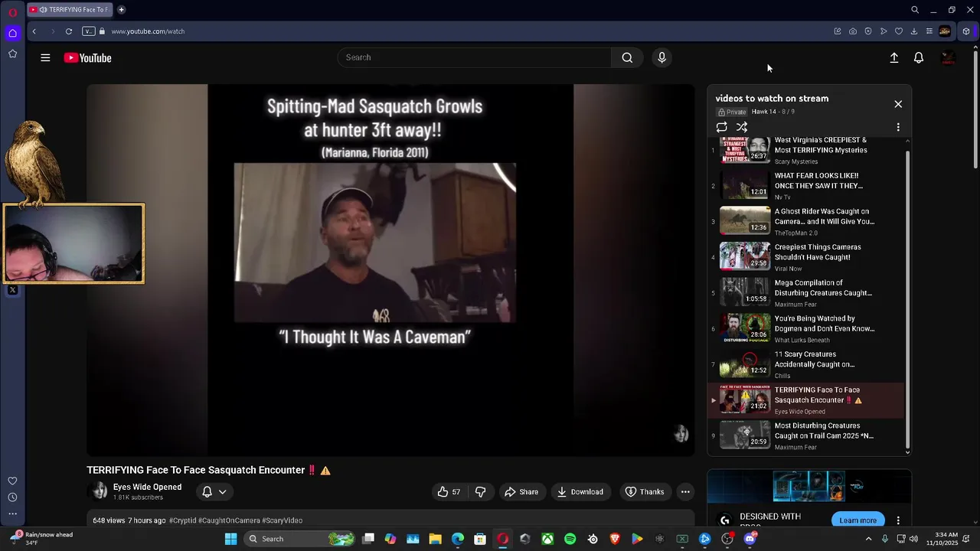Open the Opera main menu logo

pos(12,11)
